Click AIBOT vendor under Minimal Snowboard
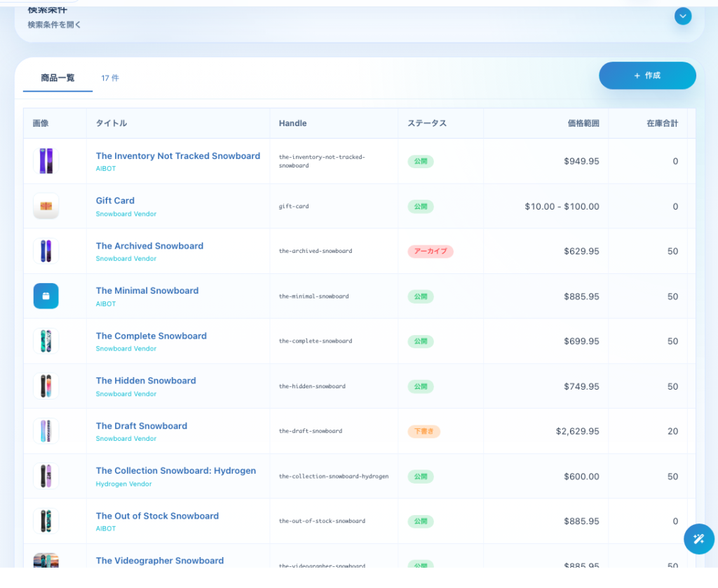 pos(106,304)
